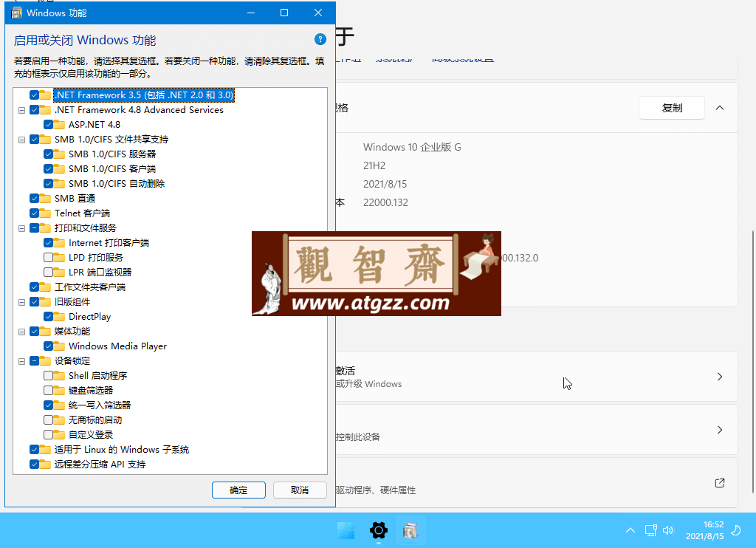Viewport: 756px width, 548px height.
Task: Open the Settings gear taskbar icon
Action: tap(379, 530)
